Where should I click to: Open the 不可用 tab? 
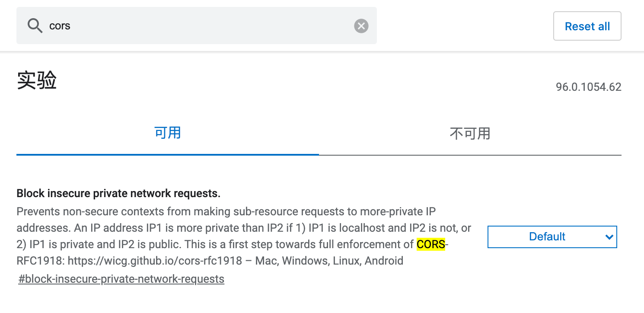click(x=470, y=133)
